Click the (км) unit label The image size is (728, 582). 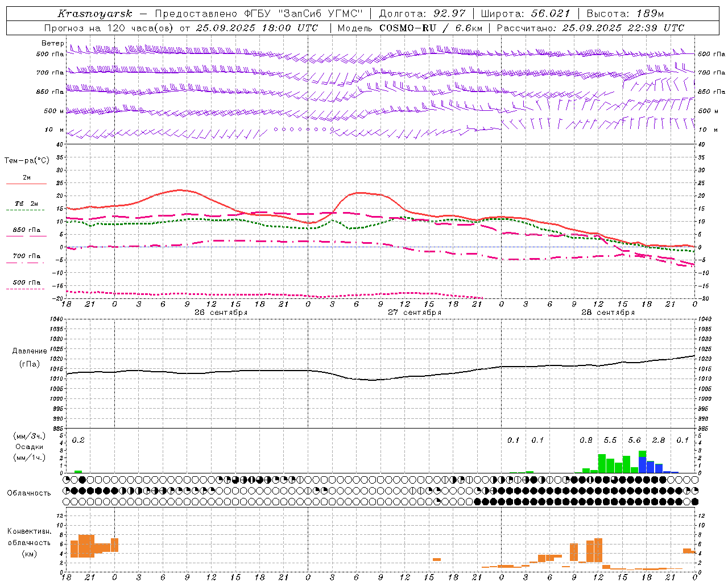click(30, 554)
